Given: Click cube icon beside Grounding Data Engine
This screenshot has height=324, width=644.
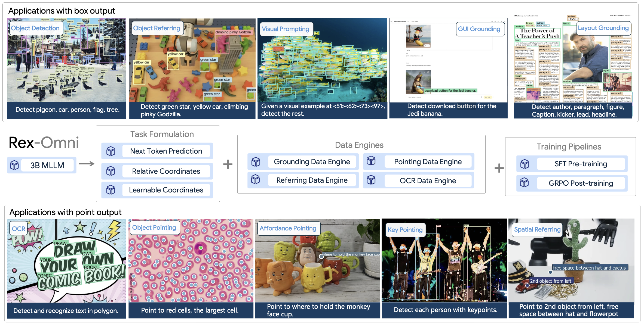Looking at the screenshot, I should pos(256,162).
